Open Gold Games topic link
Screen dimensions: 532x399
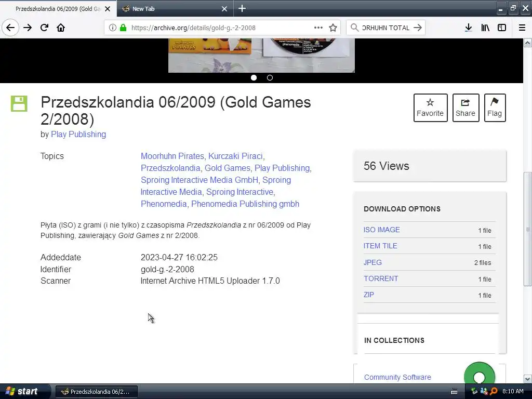228,168
